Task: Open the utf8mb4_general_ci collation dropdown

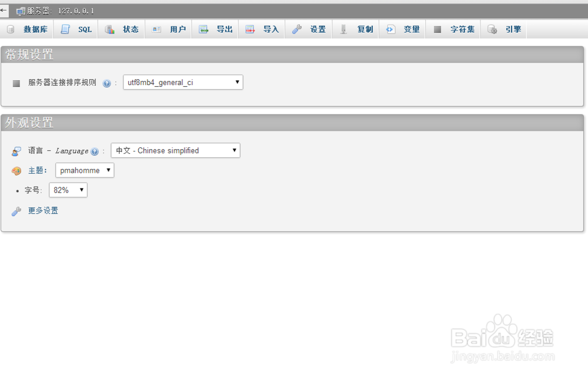Action: (183, 82)
